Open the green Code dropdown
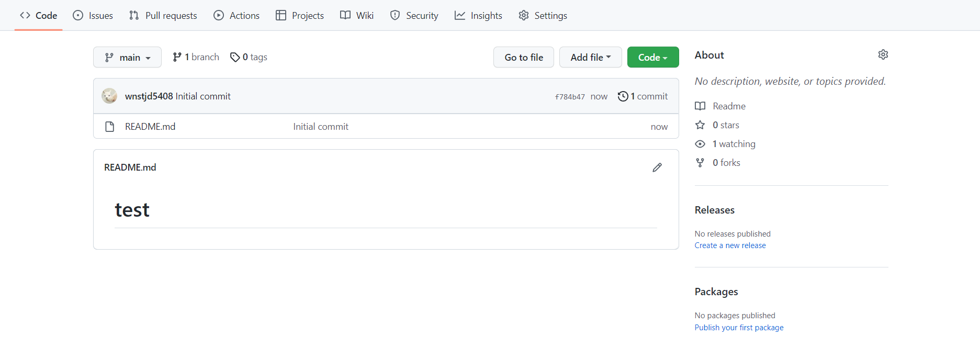 (653, 57)
